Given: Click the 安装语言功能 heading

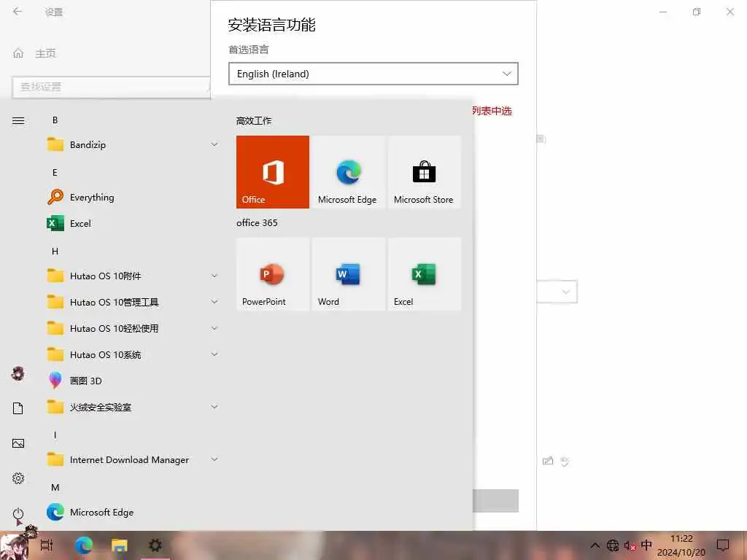Looking at the screenshot, I should (x=271, y=26).
